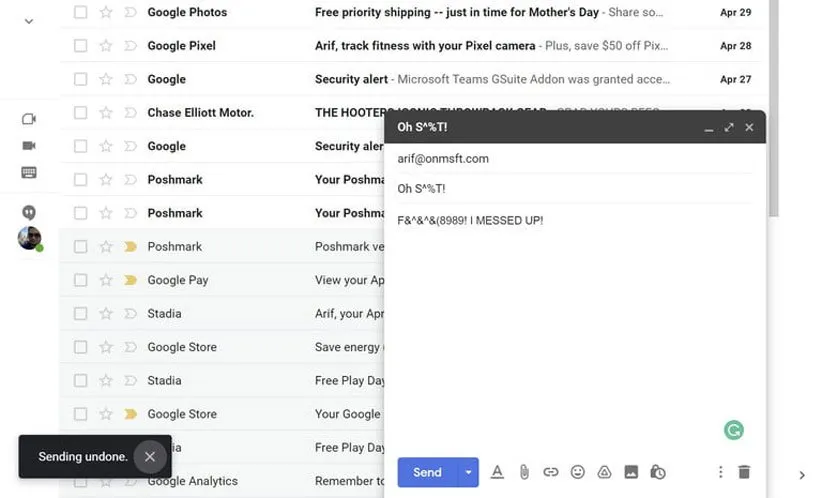This screenshot has height=498, width=822.
Task: Insert link in the compose window
Action: click(x=550, y=472)
